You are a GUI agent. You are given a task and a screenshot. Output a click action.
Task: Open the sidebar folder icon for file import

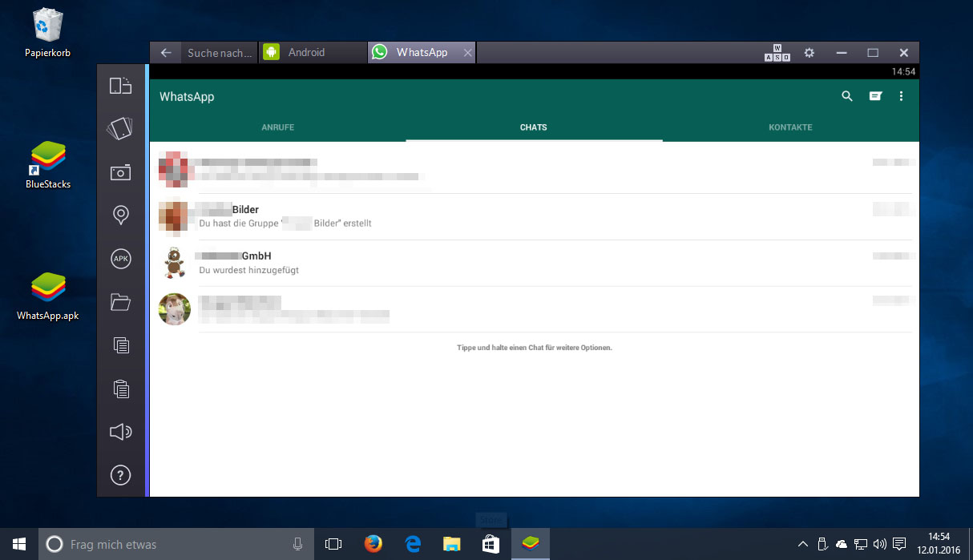[x=120, y=302]
